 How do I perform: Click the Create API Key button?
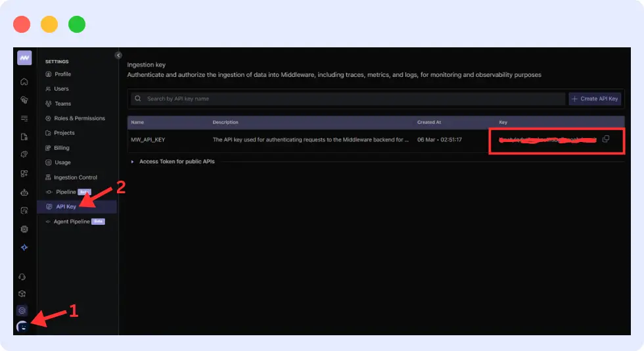pyautogui.click(x=595, y=99)
